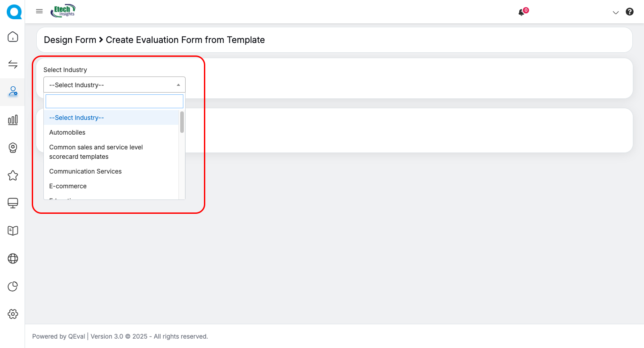Open the swap arrows sidebar icon
This screenshot has width=644, height=348.
(13, 64)
